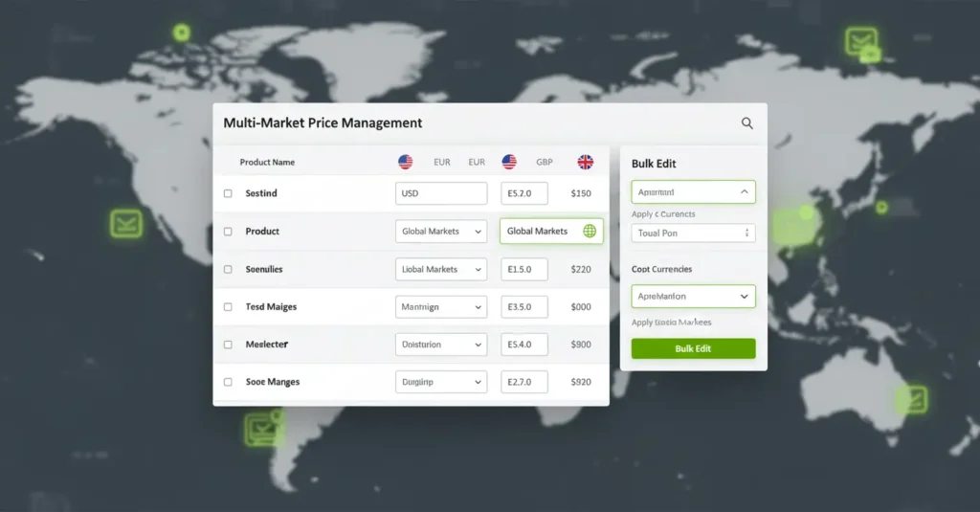Click the Multi-Market Price Management title

click(x=323, y=123)
